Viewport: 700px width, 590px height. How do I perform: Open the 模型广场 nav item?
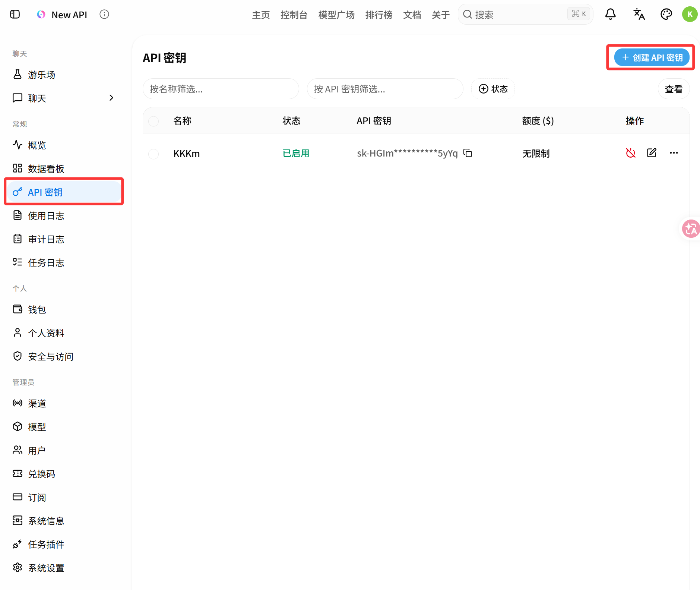click(x=336, y=15)
